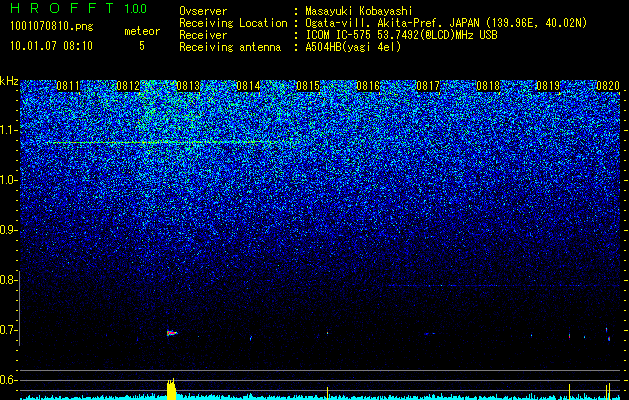This screenshot has height=400, width=629.
Task: Click the A504HB(yagi 4el) antenna text
Action: pyautogui.click(x=353, y=47)
